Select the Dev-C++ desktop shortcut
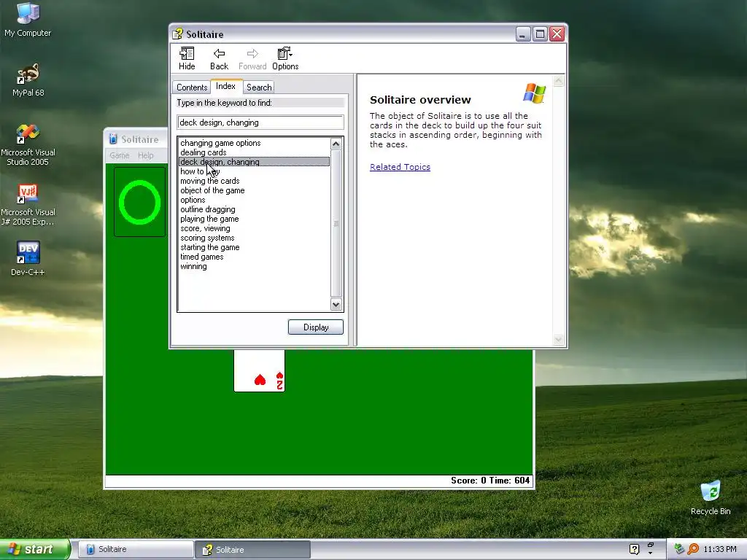747x560 pixels. pyautogui.click(x=28, y=259)
